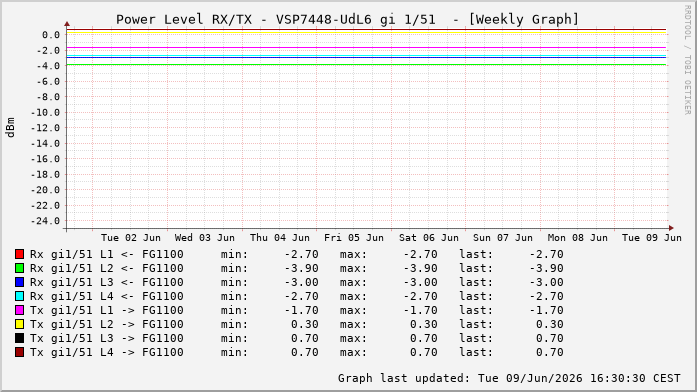This screenshot has height=392, width=697.
Task: Click the 'Sun 07 Jun' x-axis label
Action: pos(503,238)
